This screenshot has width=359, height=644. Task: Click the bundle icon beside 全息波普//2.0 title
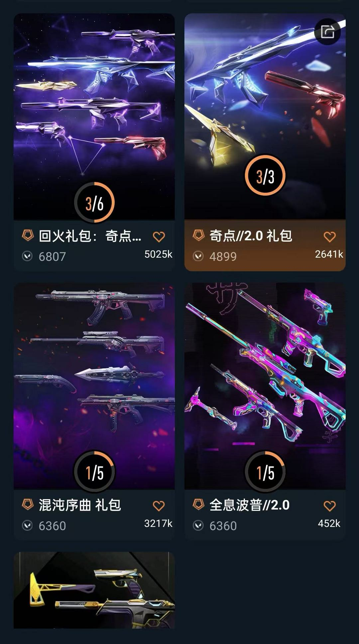(199, 505)
